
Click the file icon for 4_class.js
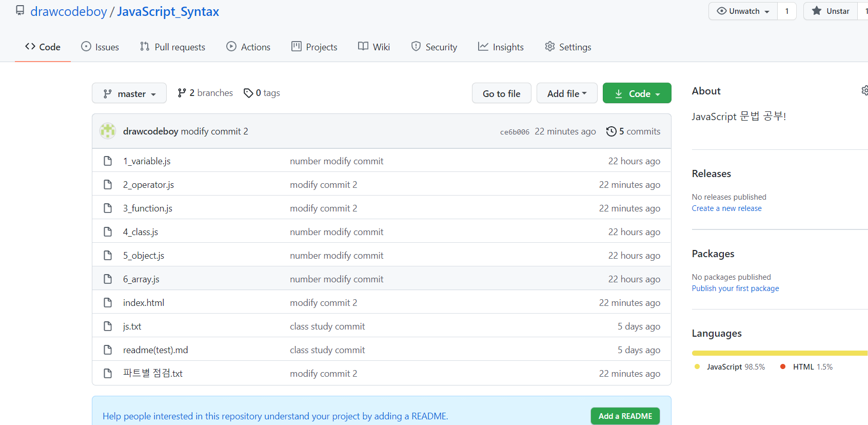click(x=108, y=232)
